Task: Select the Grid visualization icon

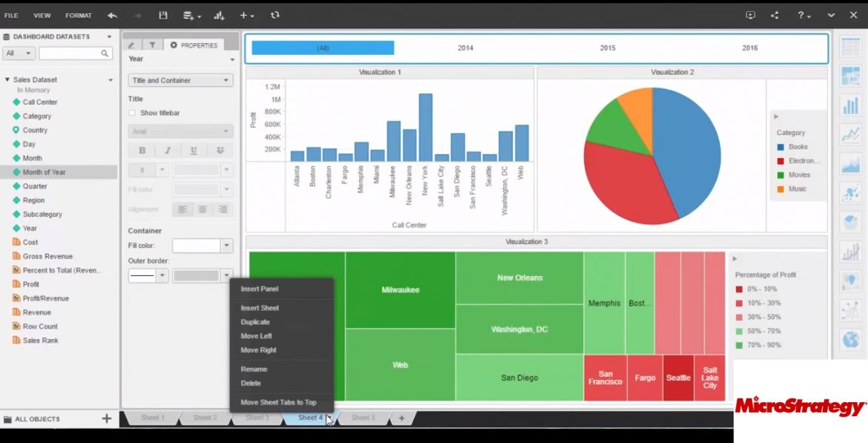Action: tap(851, 45)
